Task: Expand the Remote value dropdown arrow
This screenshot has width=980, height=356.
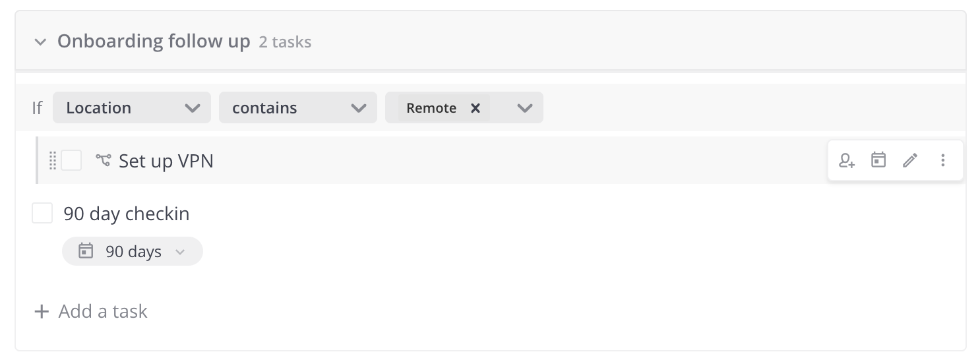Action: click(524, 107)
